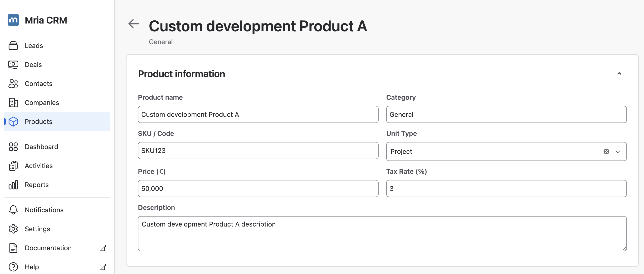Click inside the Description textarea
This screenshot has height=274, width=644.
(x=382, y=234)
